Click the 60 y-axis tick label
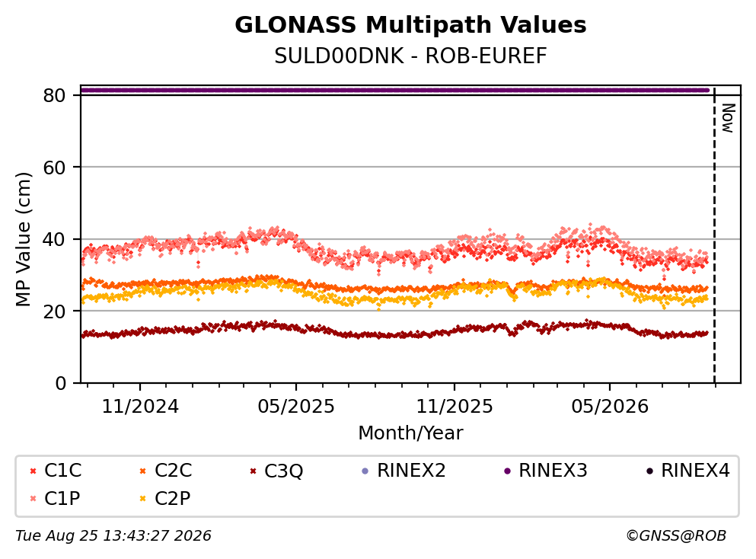The width and height of the screenshot is (756, 559). point(55,168)
